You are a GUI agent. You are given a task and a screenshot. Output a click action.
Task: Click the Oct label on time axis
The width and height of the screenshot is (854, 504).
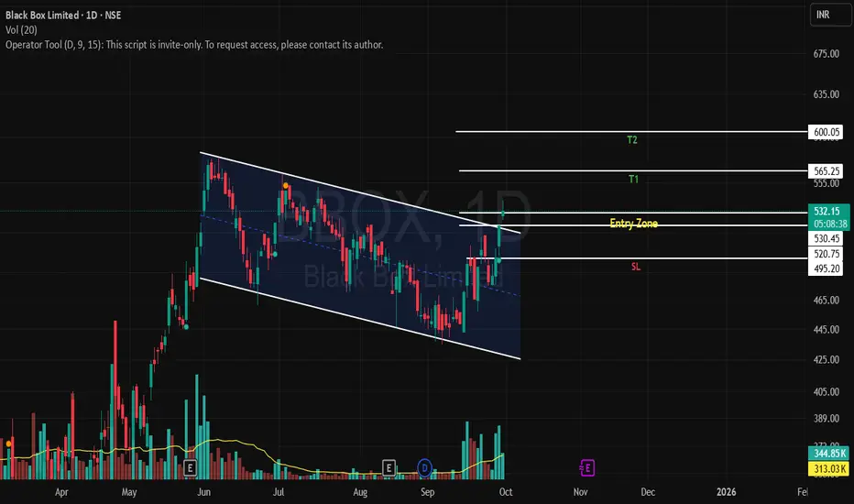[x=506, y=492]
